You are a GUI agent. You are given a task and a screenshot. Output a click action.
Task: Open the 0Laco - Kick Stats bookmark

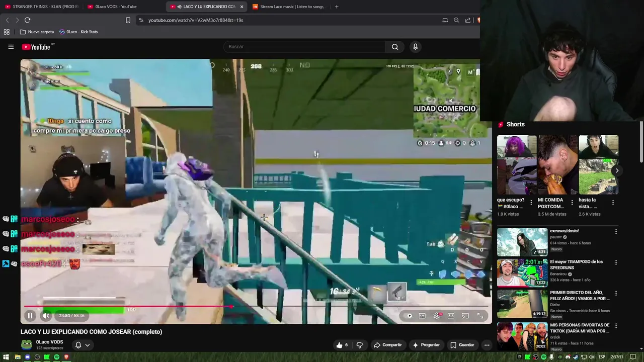[x=78, y=32]
